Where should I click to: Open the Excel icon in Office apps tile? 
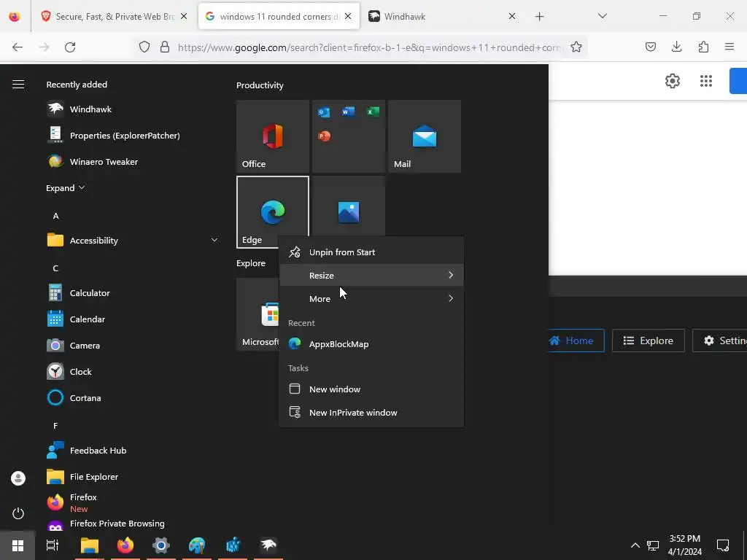tap(373, 112)
